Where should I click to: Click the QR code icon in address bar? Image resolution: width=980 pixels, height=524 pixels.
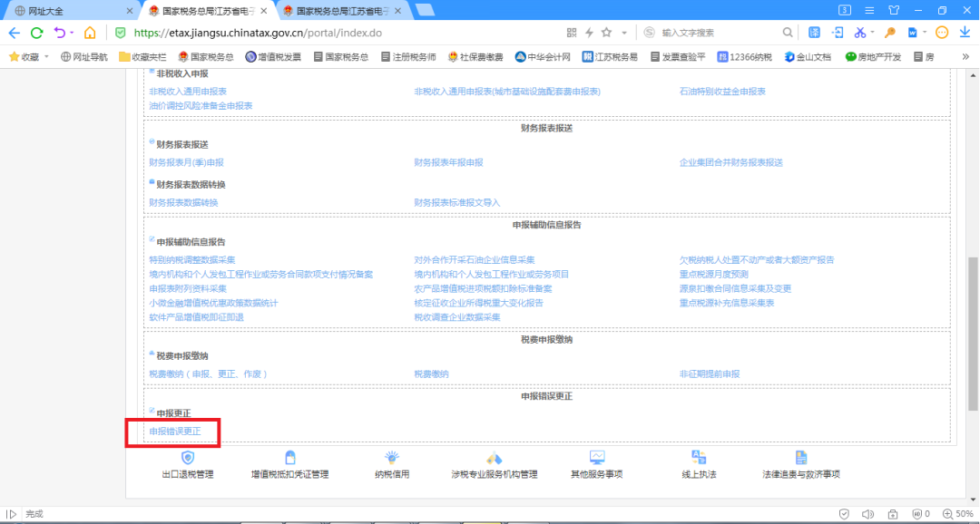tap(572, 33)
